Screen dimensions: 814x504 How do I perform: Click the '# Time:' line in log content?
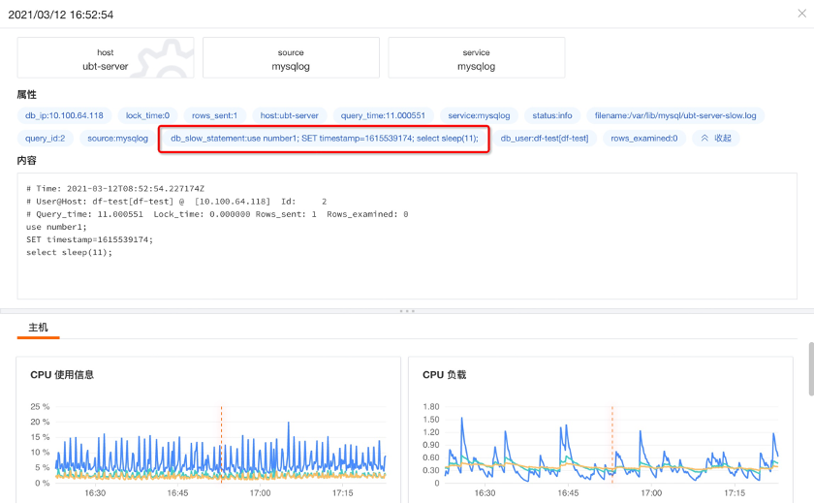point(115,188)
